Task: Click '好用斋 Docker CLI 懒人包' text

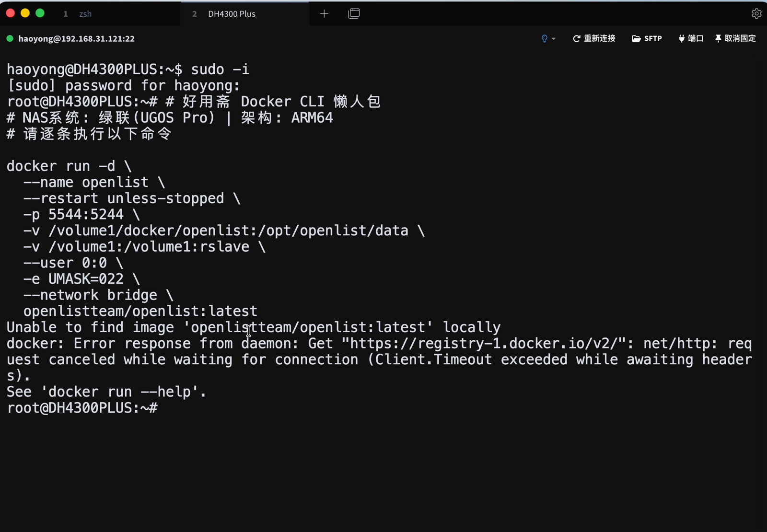Action: [281, 102]
